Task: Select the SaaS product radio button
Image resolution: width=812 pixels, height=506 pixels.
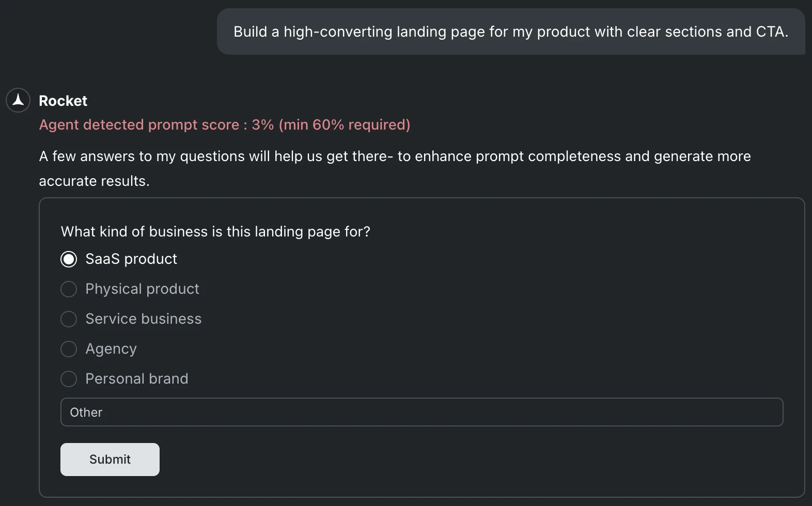Action: click(x=68, y=259)
